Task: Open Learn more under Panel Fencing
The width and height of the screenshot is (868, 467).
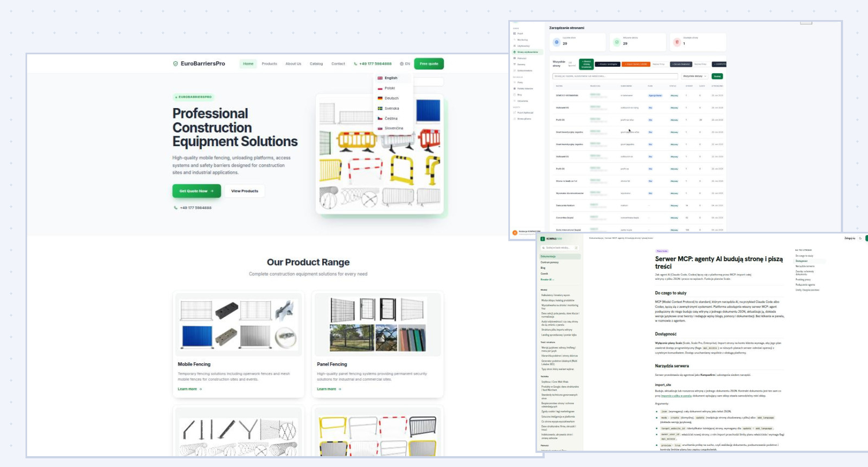Action: pyautogui.click(x=329, y=389)
